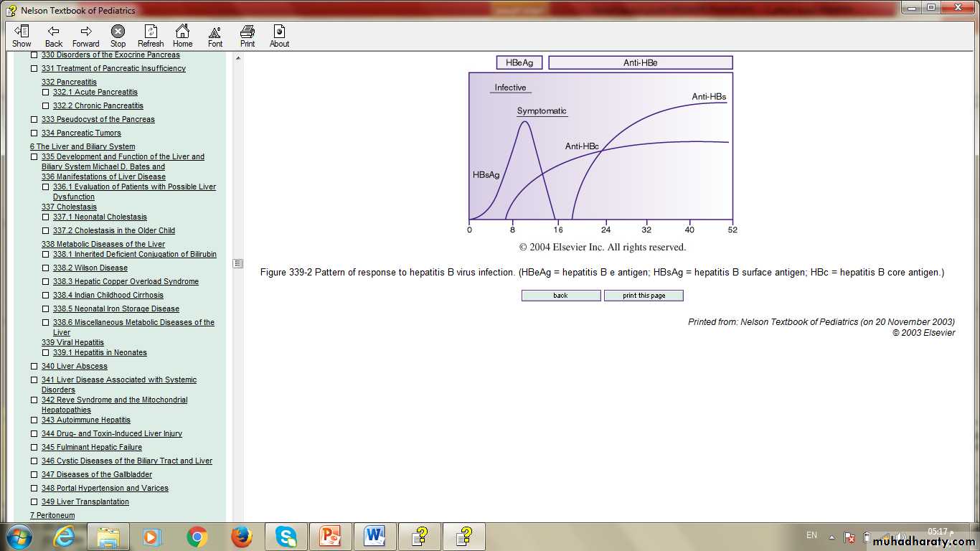Image resolution: width=980 pixels, height=551 pixels.
Task: Open the About toolbar icon
Action: click(279, 32)
